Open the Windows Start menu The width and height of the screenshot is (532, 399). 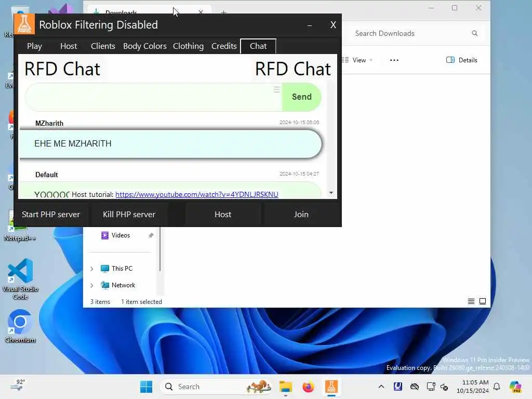146,387
